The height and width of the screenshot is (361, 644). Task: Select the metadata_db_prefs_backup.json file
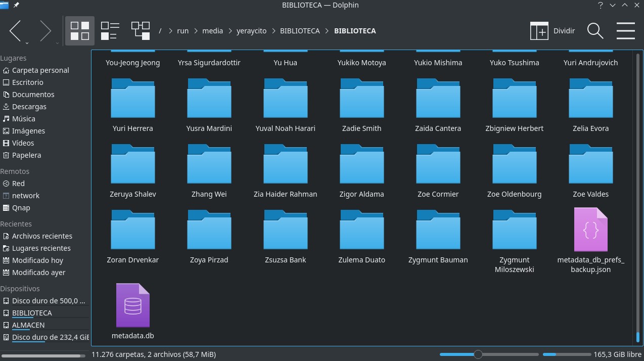(x=590, y=230)
